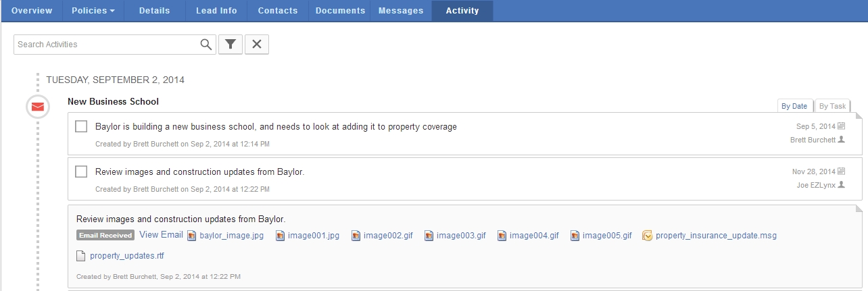This screenshot has width=868, height=291.
Task: Click person icon beside Brett Burchett
Action: (842, 140)
